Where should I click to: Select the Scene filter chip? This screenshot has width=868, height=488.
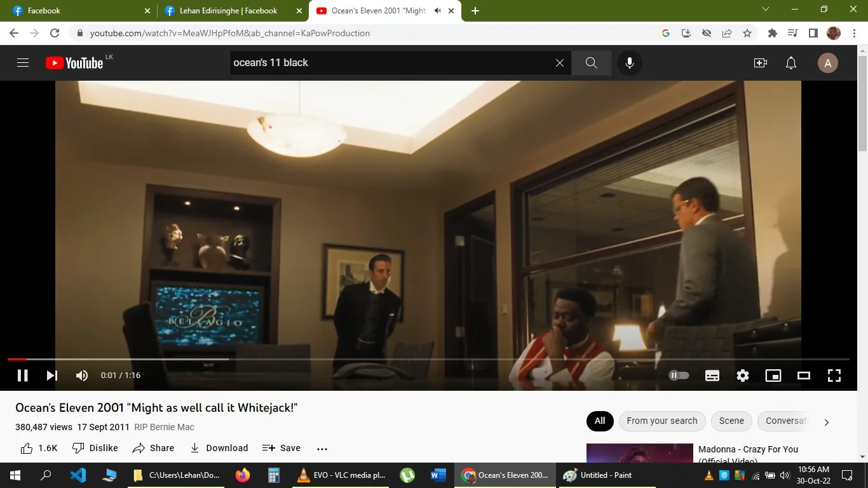(731, 421)
